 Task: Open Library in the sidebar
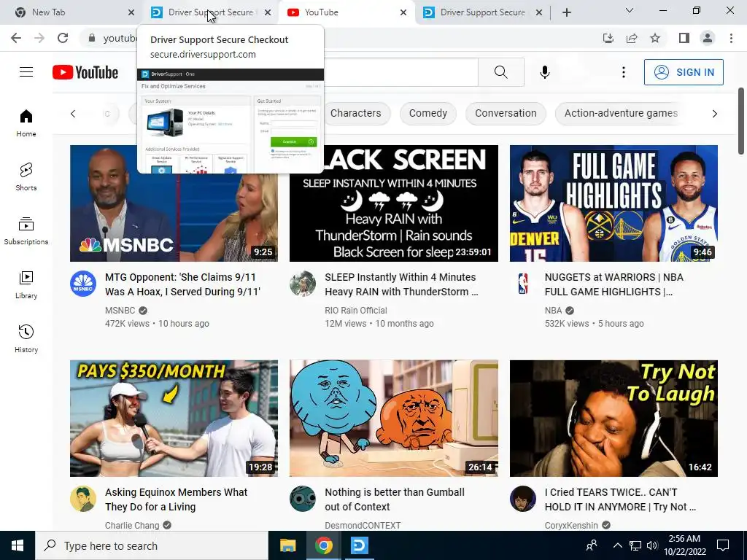(26, 285)
